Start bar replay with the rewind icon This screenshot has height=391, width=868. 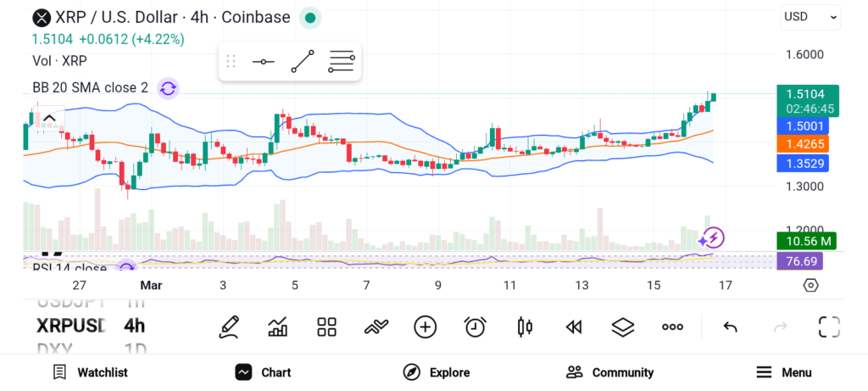[x=574, y=327]
